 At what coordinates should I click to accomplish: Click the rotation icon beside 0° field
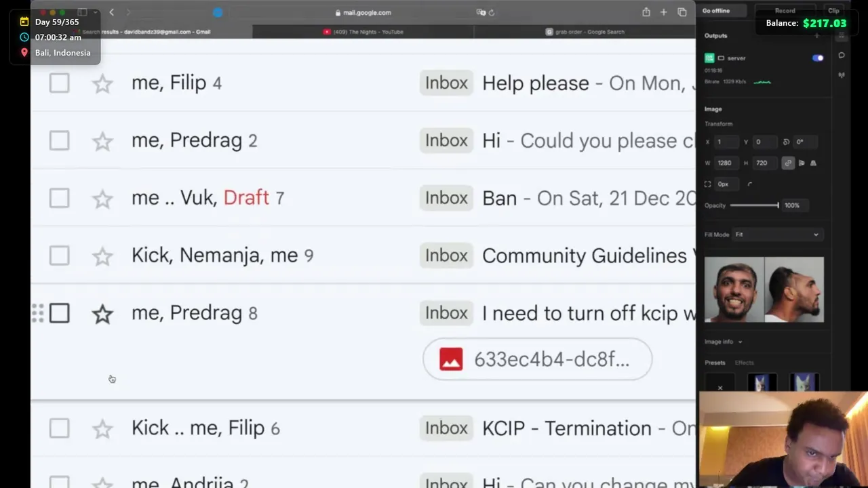click(x=786, y=142)
